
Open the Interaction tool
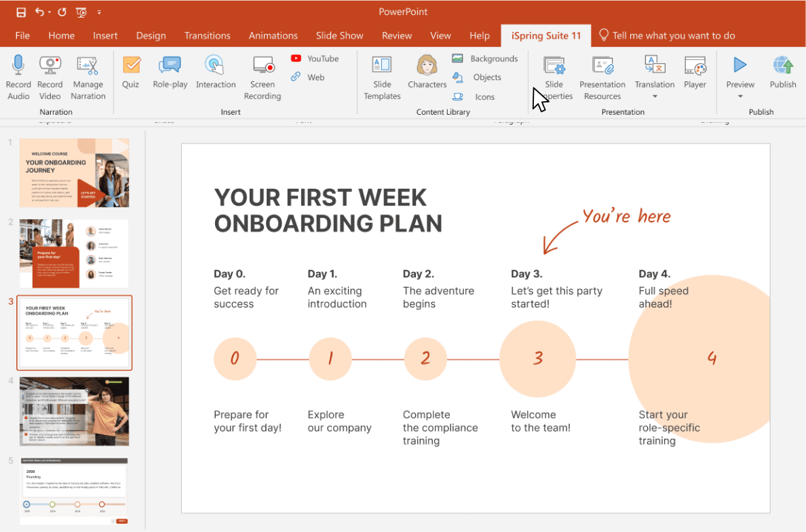tap(215, 66)
